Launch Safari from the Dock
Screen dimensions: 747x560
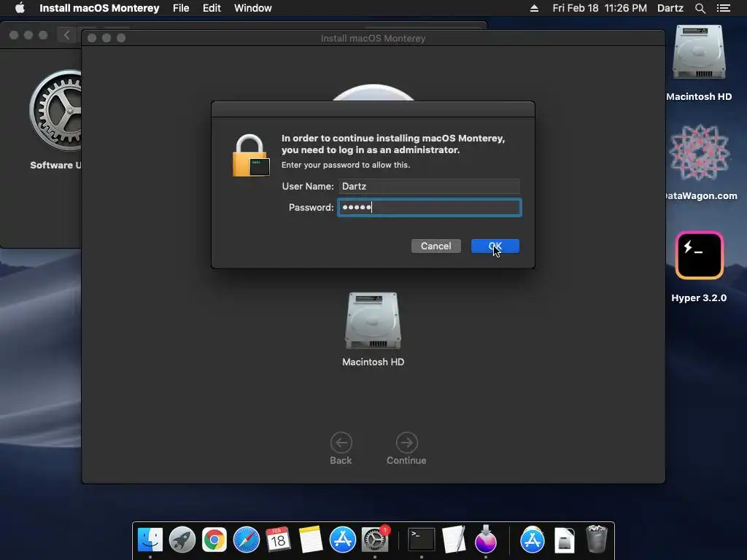247,540
